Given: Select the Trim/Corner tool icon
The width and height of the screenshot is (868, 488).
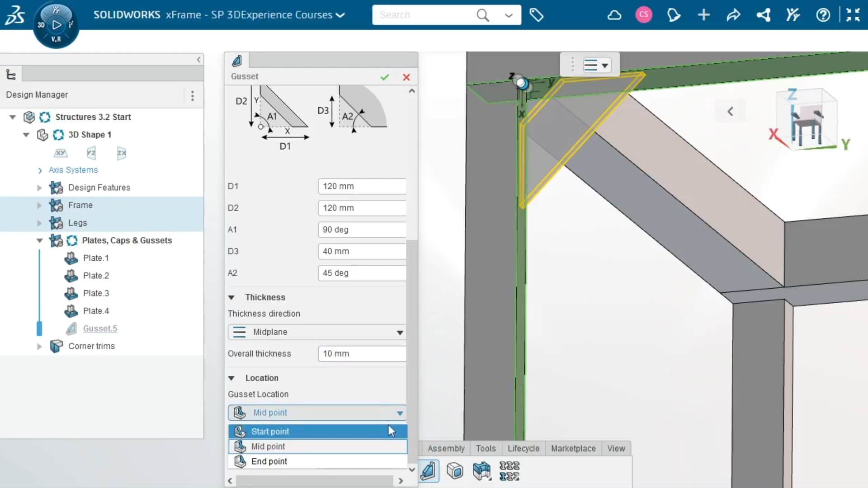Looking at the screenshot, I should coord(482,471).
